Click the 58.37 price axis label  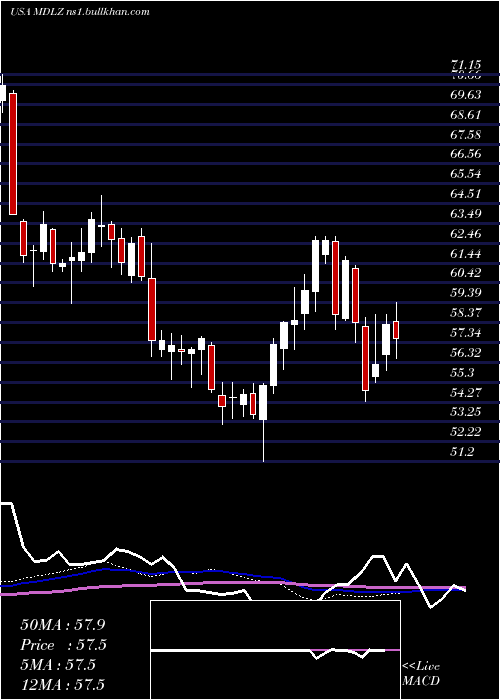(x=466, y=312)
